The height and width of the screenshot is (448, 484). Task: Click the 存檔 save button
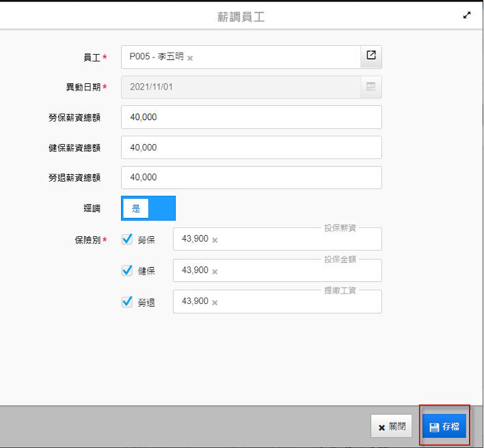pos(444,426)
